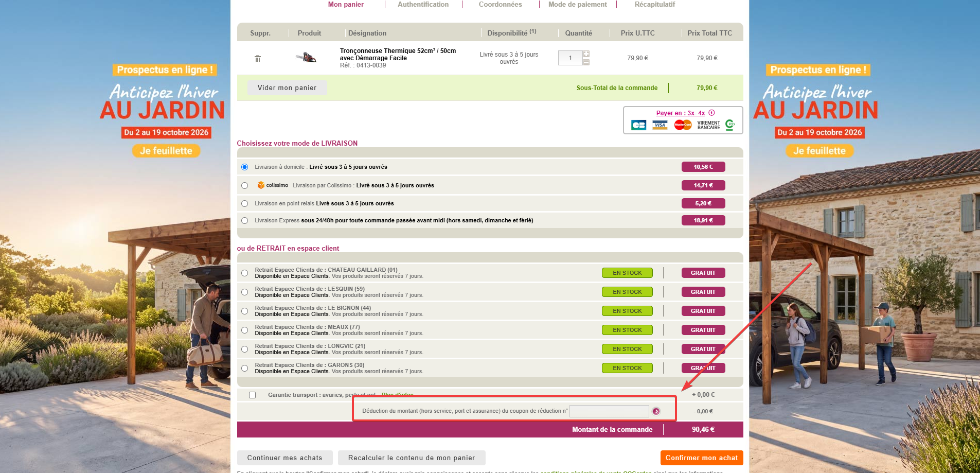The image size is (980, 473).
Task: Decrease quantity with the minus stepper
Action: coord(586,62)
